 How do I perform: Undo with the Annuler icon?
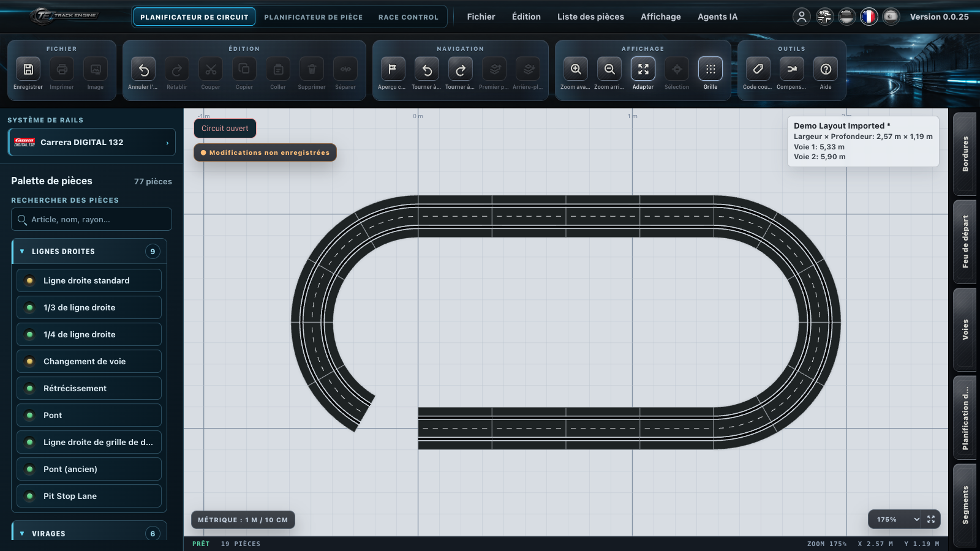[x=143, y=69]
